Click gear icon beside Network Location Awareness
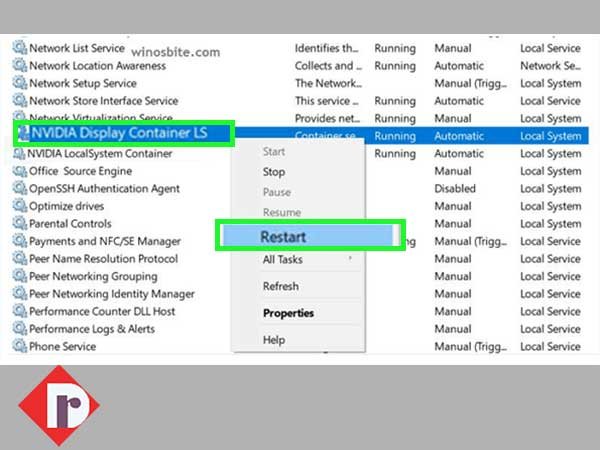600x450 pixels. coord(20,65)
